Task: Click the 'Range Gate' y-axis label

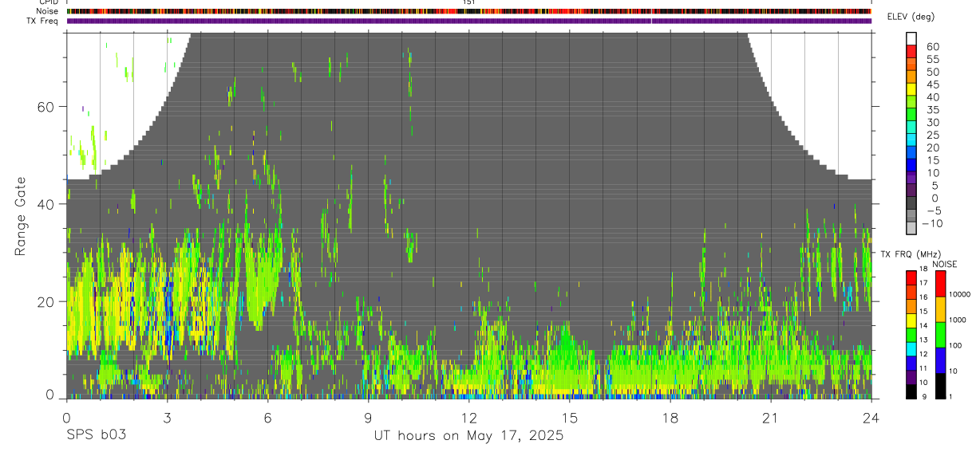Action: (x=20, y=216)
